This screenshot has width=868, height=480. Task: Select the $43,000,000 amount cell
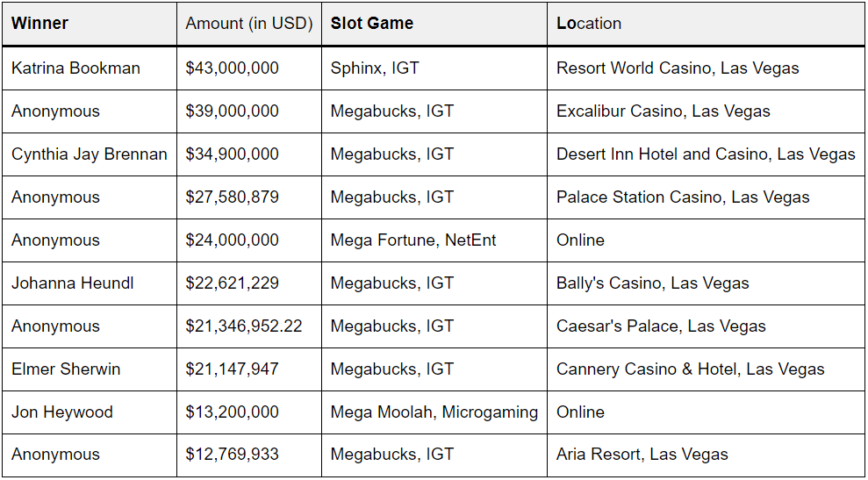[249, 68]
